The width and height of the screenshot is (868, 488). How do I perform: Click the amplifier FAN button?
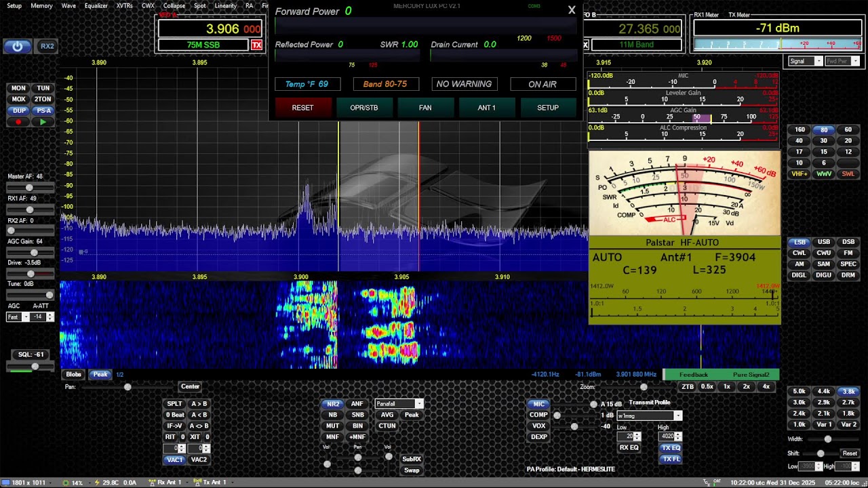click(425, 108)
